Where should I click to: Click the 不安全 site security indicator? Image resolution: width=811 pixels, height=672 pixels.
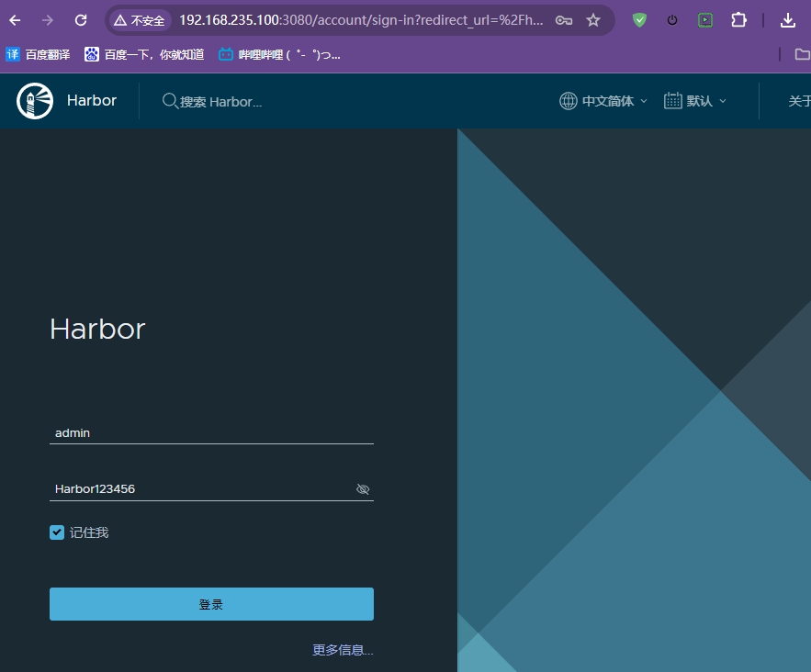click(140, 20)
